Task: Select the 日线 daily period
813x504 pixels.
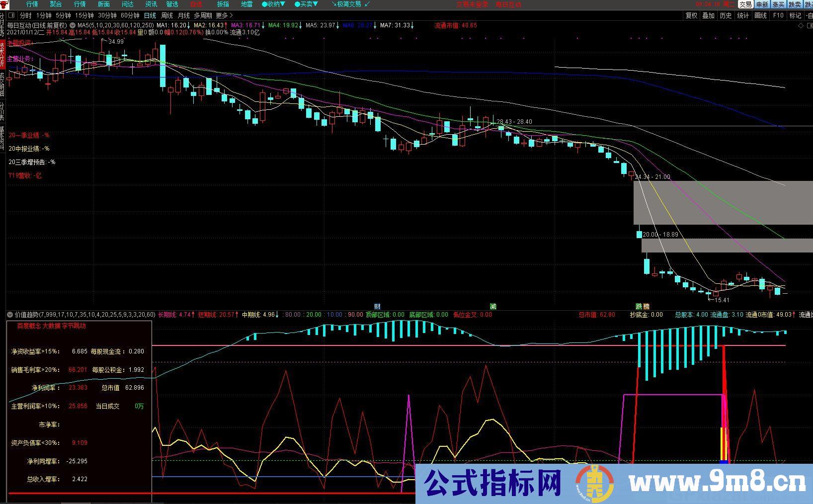Action: [x=150, y=15]
